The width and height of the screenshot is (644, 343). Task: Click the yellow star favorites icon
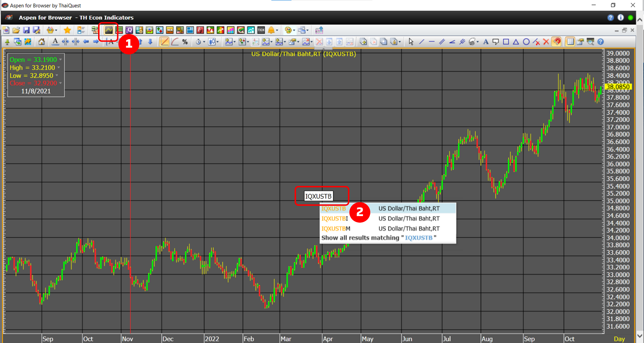click(67, 30)
